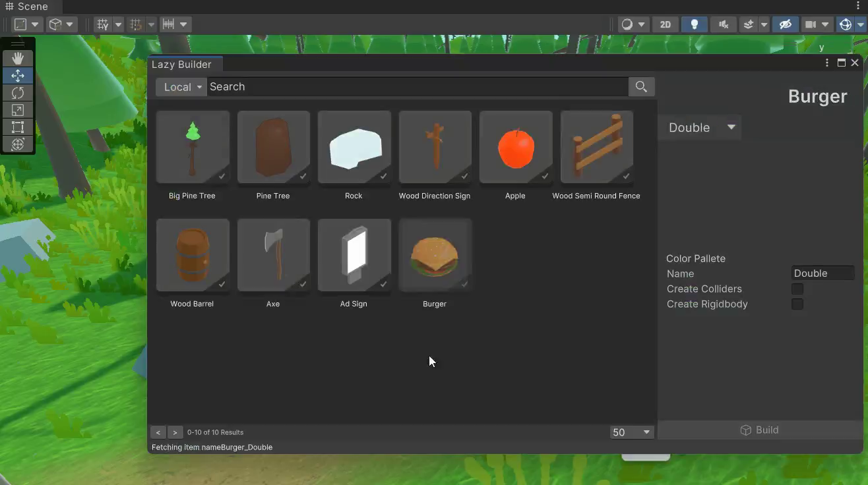The height and width of the screenshot is (485, 868).
Task: Click the scene camera icon
Action: (x=810, y=24)
